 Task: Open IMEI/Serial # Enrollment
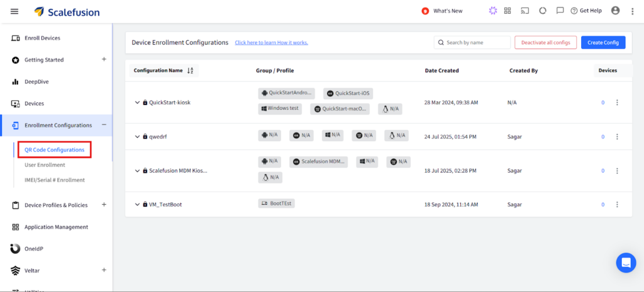[x=55, y=180]
